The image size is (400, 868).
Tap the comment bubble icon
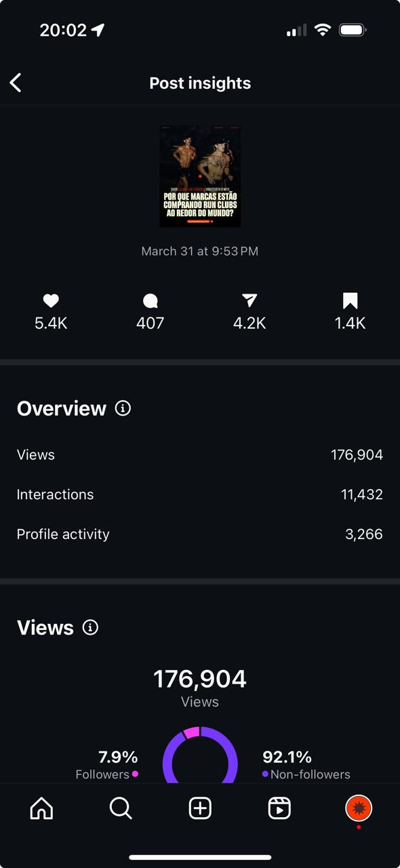pos(151,301)
